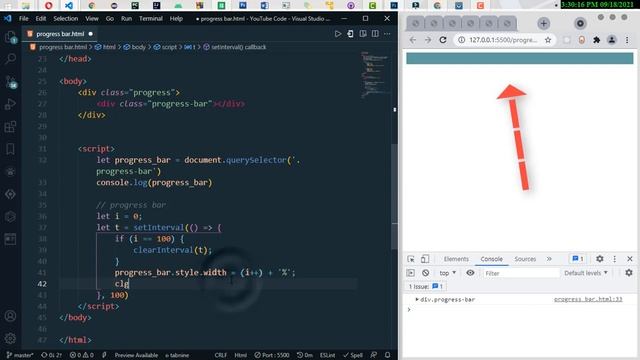The height and width of the screenshot is (360, 640).
Task: Click the notifications bell in status bar
Action: [387, 355]
